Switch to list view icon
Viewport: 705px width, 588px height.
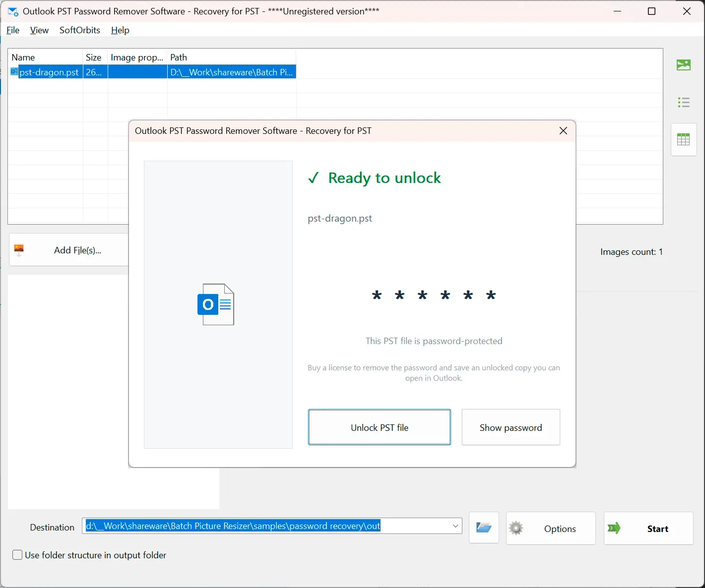pyautogui.click(x=684, y=103)
